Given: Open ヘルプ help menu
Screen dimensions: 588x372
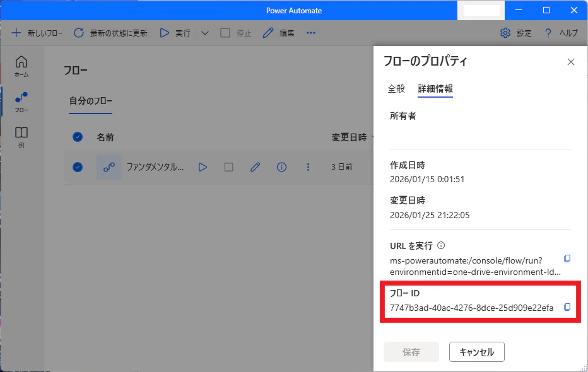Looking at the screenshot, I should coord(561,33).
